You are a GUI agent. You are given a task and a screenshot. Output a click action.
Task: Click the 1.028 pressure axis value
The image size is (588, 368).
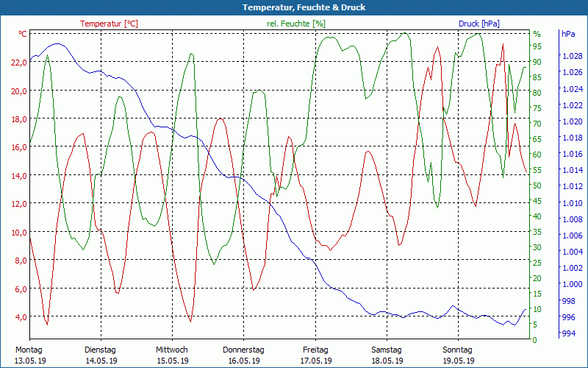(571, 56)
